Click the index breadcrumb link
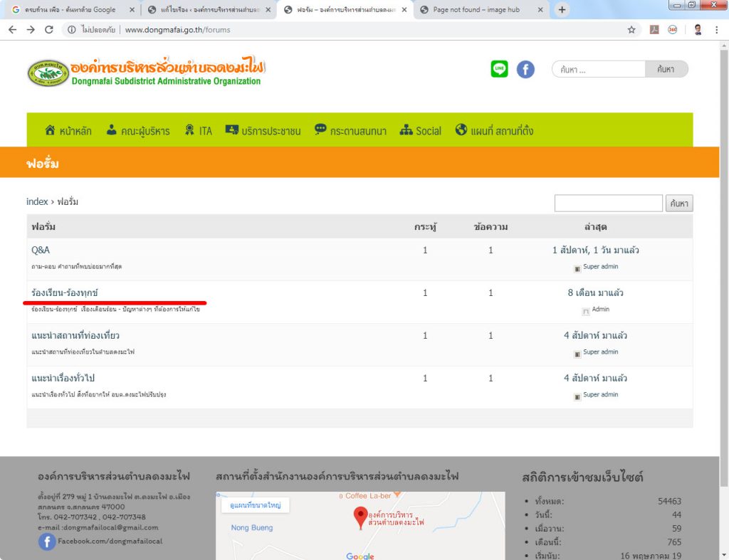 [x=37, y=201]
